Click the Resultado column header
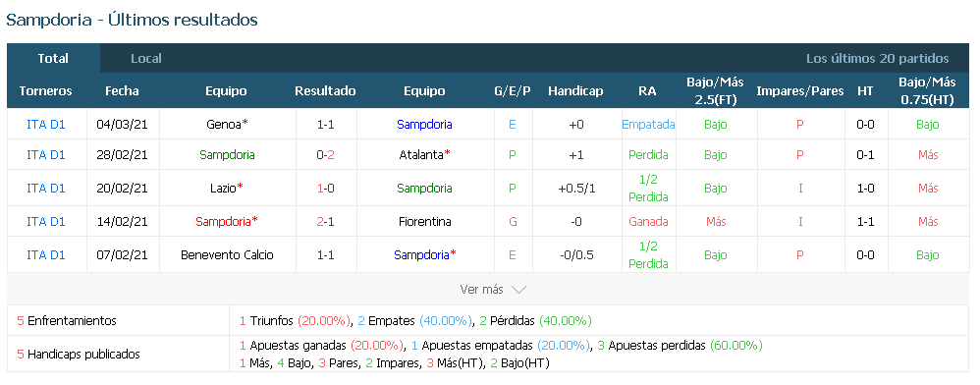 [x=326, y=91]
